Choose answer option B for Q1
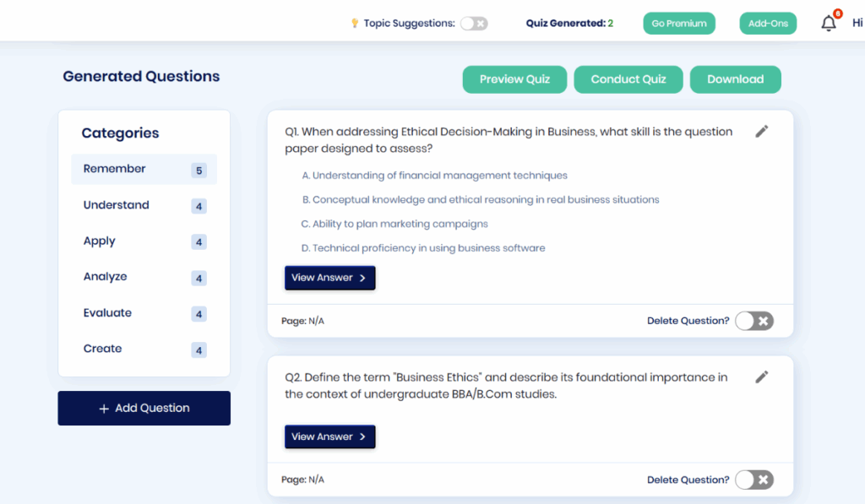Screen dimensions: 865x504 (481, 200)
